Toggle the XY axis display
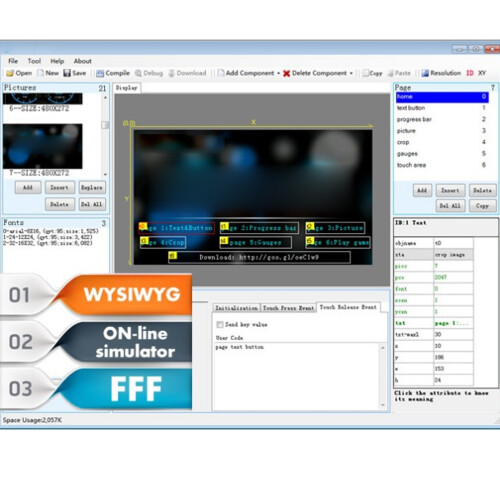This screenshot has width=500, height=500. tap(482, 73)
